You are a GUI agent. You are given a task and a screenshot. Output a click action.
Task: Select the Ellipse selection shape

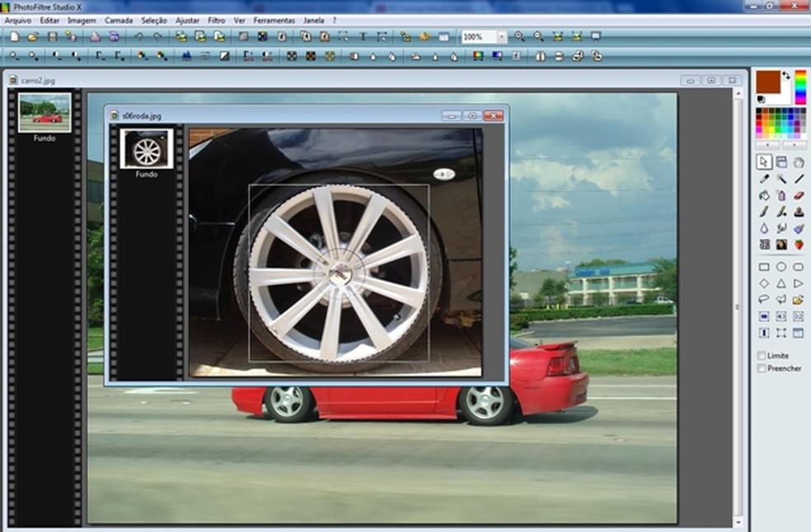(x=781, y=267)
